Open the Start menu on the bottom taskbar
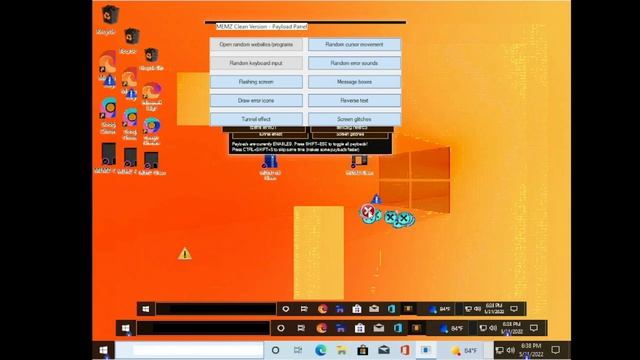The image size is (640, 360). coord(104,350)
